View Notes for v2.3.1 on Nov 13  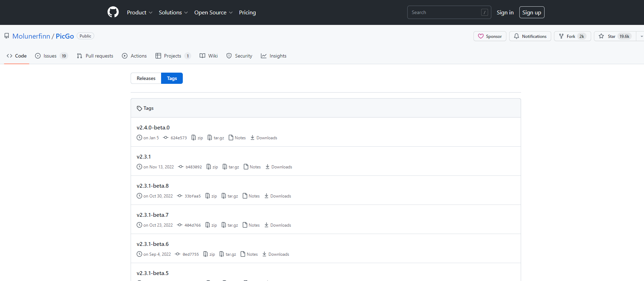pos(252,167)
